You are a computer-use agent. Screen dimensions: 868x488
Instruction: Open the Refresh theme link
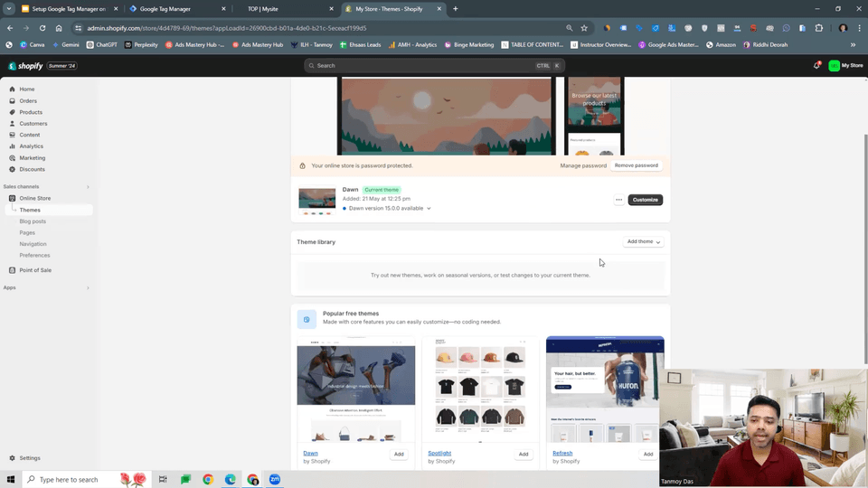562,453
